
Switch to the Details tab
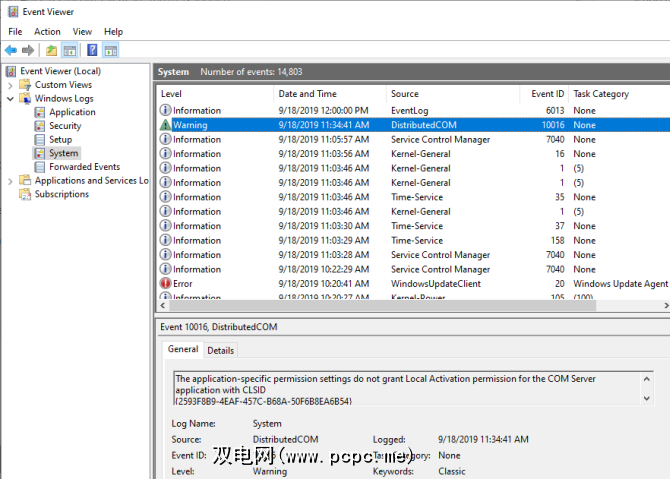tap(220, 350)
